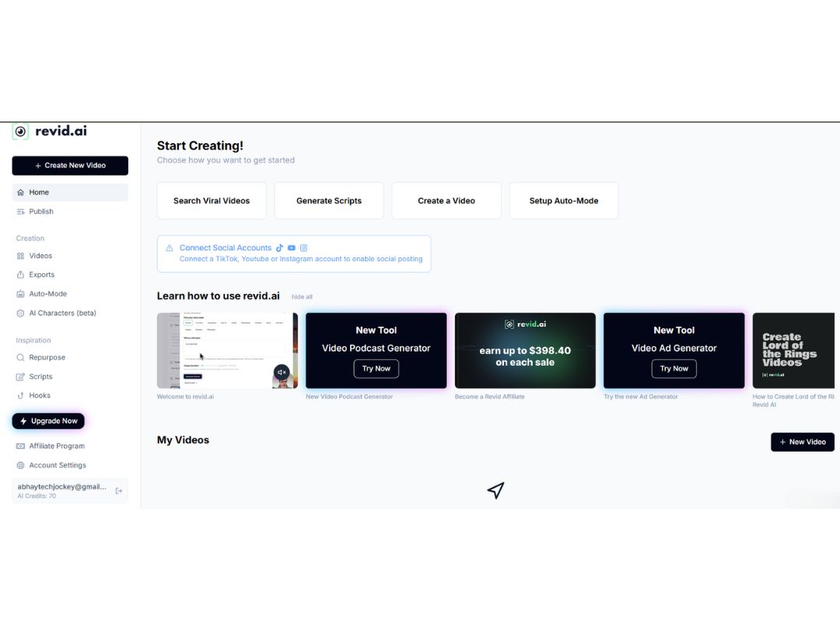Click the Connect a TikTok, Youtube or Instagram text

pyautogui.click(x=301, y=259)
